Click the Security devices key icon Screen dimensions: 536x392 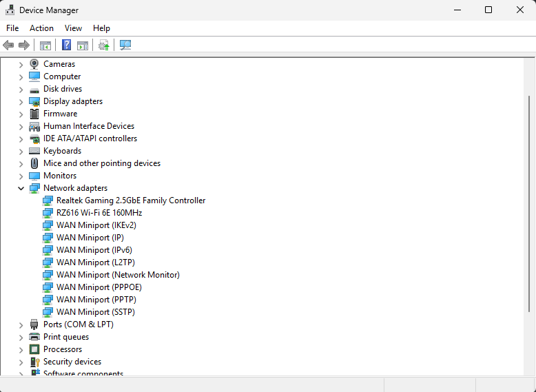35,362
